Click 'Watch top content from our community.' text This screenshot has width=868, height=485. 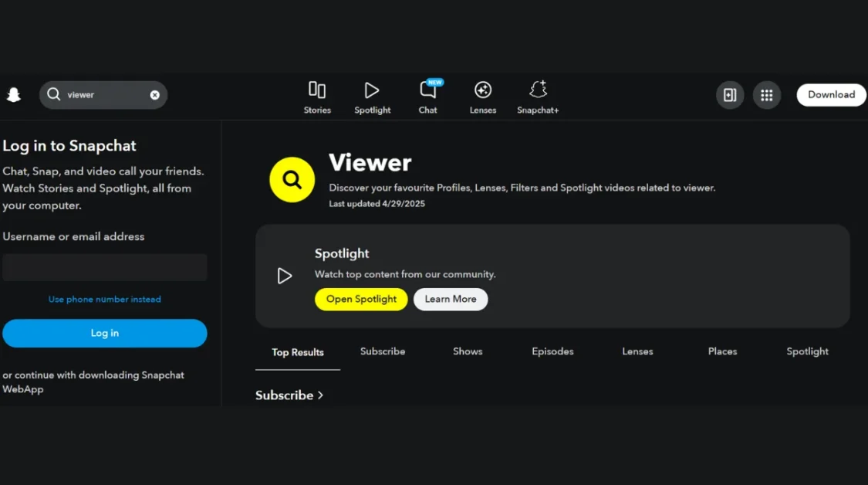405,274
